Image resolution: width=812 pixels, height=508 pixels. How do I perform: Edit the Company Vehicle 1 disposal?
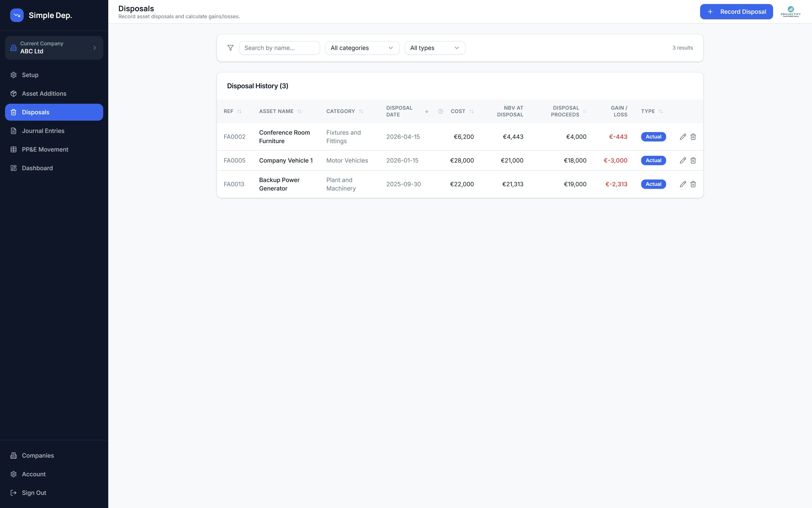[x=683, y=160]
